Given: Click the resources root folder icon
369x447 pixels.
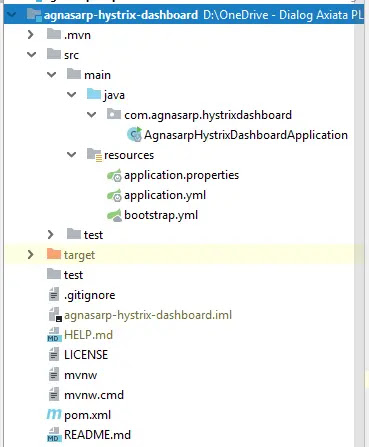Looking at the screenshot, I should pos(94,155).
